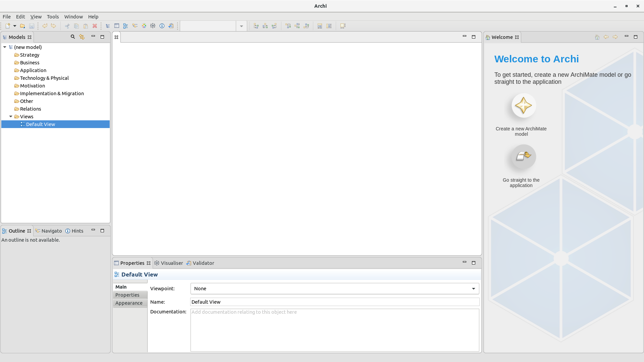The height and width of the screenshot is (362, 644).
Task: Collapse the Views folder
Action: (x=10, y=116)
